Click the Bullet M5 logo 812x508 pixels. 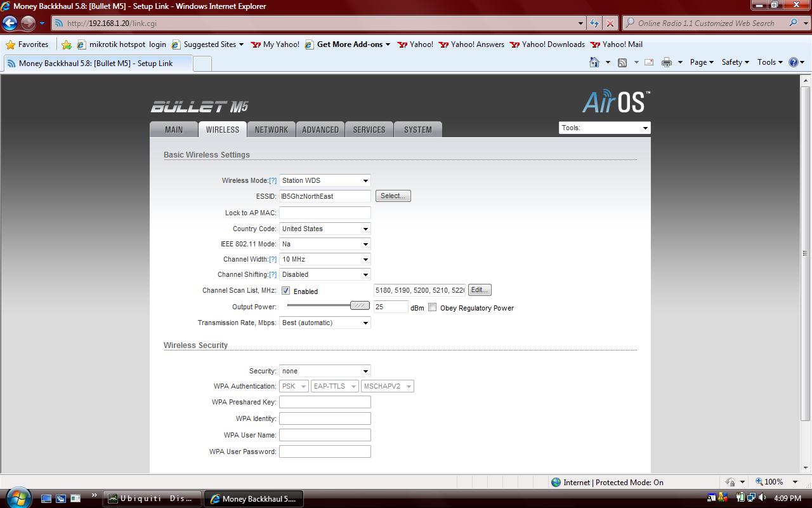199,107
